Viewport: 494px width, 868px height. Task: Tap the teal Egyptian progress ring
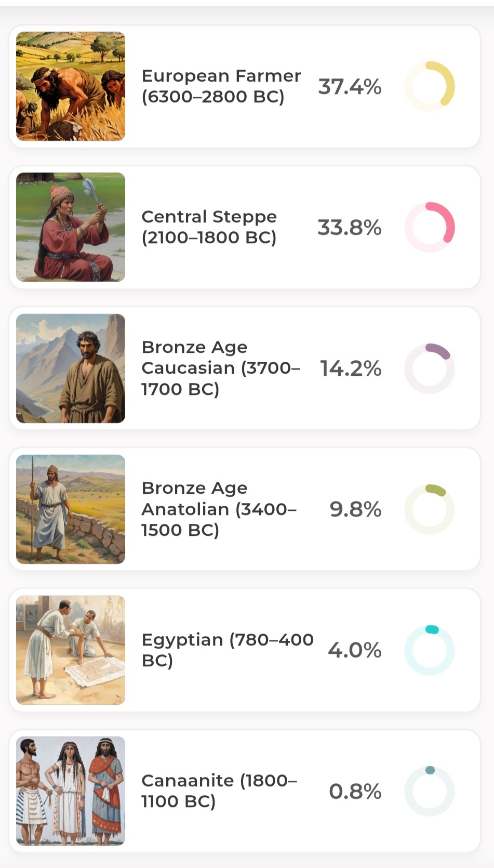(x=430, y=650)
